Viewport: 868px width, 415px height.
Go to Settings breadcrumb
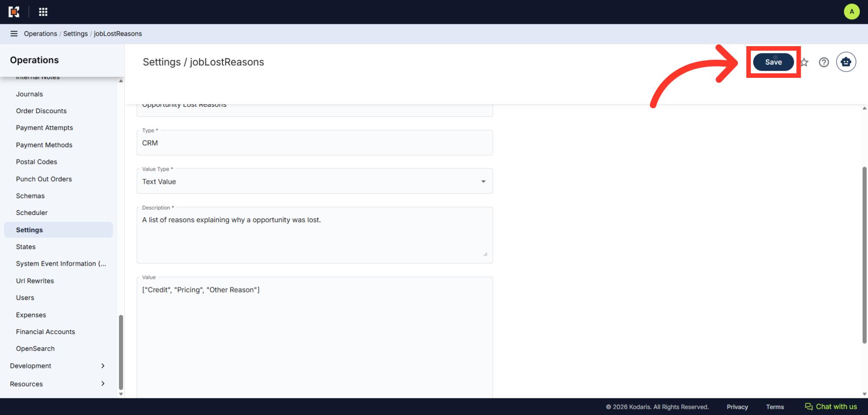[x=75, y=33]
